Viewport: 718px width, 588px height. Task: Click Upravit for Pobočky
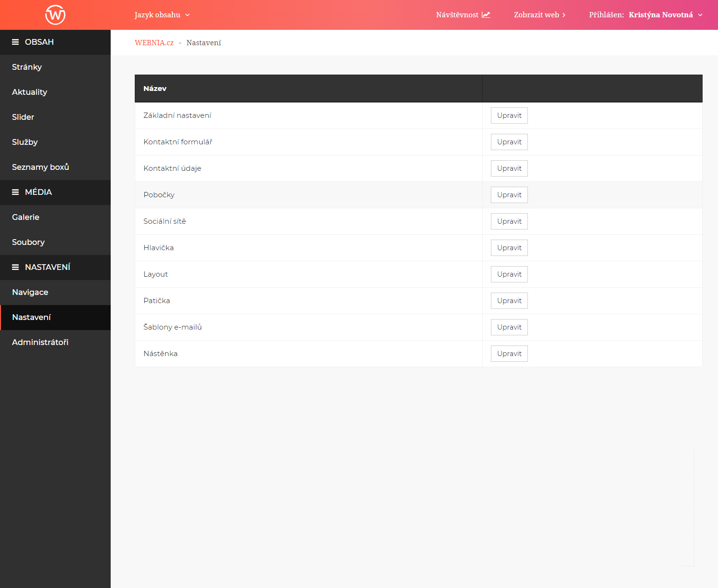pos(509,195)
